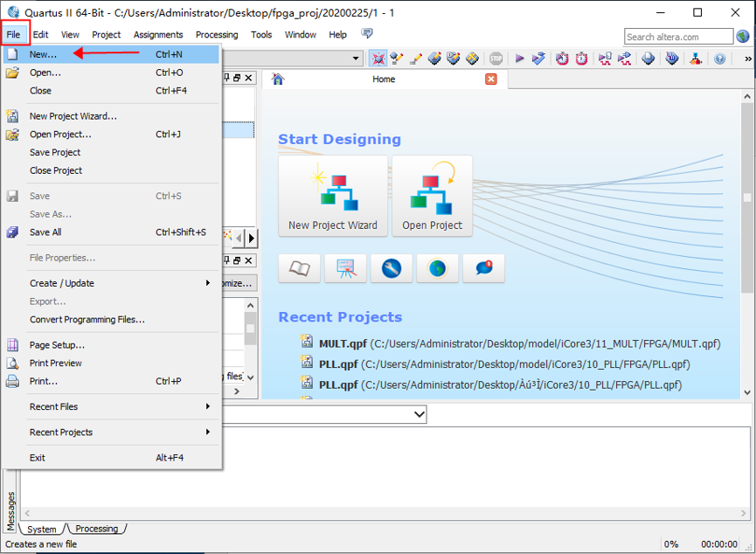Choose New... from the File menu
Image resolution: width=756 pixels, height=554 pixels.
(x=44, y=54)
